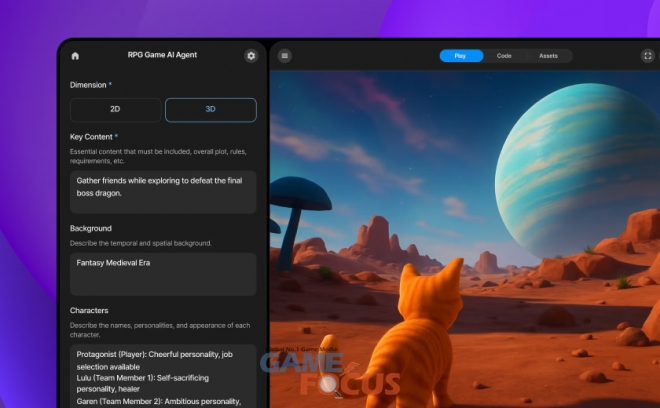
Task: Click the Background section label
Action: click(x=90, y=228)
